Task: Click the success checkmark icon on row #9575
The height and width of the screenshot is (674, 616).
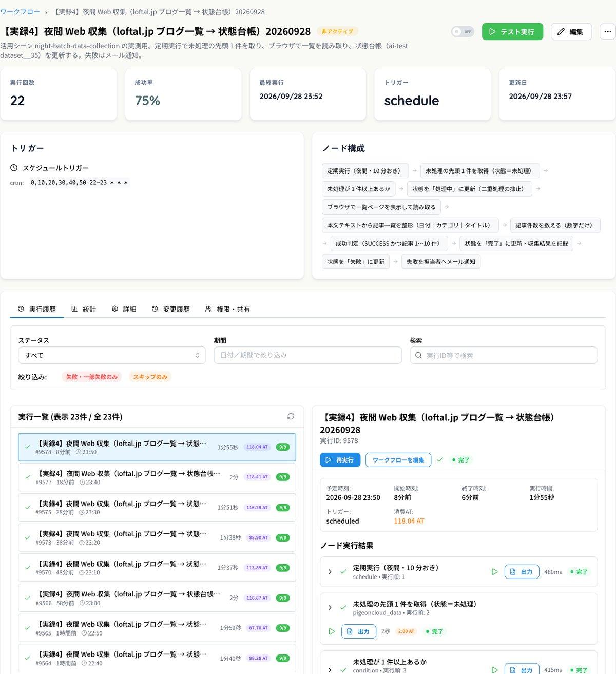Action: tap(28, 508)
